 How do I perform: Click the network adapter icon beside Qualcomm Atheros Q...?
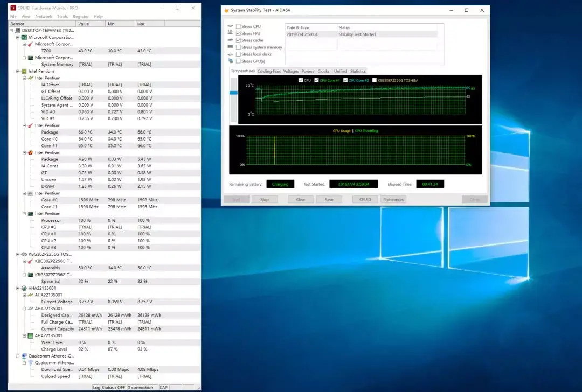click(x=24, y=356)
